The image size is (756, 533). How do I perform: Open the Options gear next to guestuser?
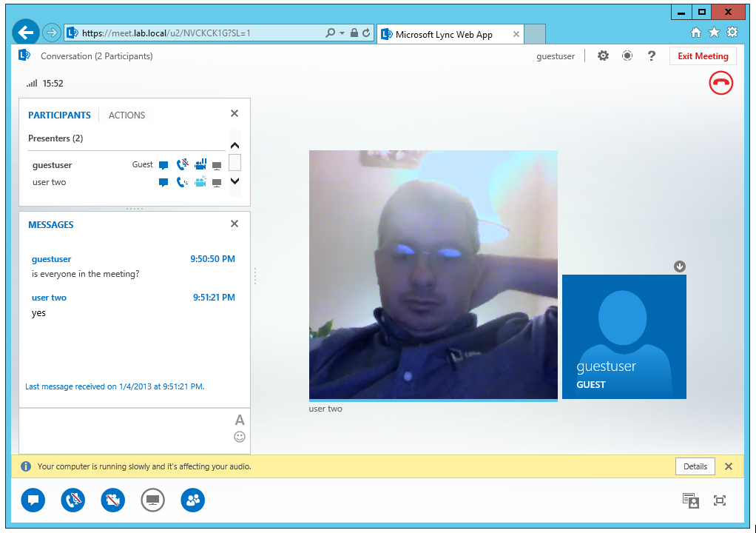tap(603, 56)
